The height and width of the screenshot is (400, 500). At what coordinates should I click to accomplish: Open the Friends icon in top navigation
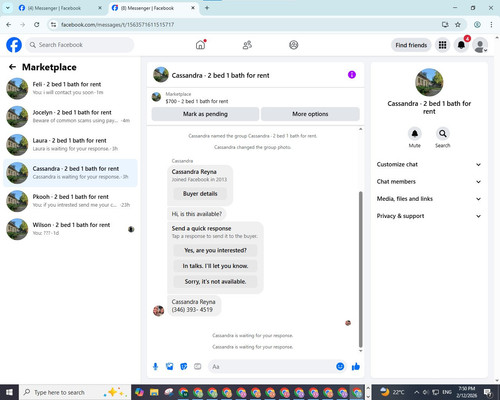pos(247,45)
